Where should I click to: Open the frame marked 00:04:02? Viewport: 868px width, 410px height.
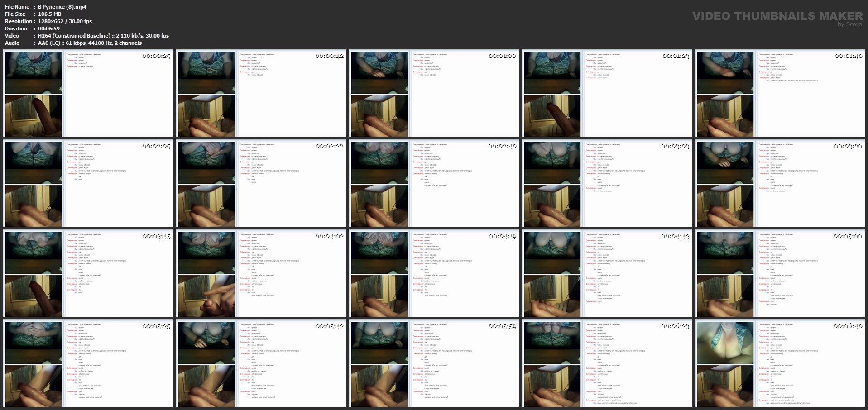(261, 274)
